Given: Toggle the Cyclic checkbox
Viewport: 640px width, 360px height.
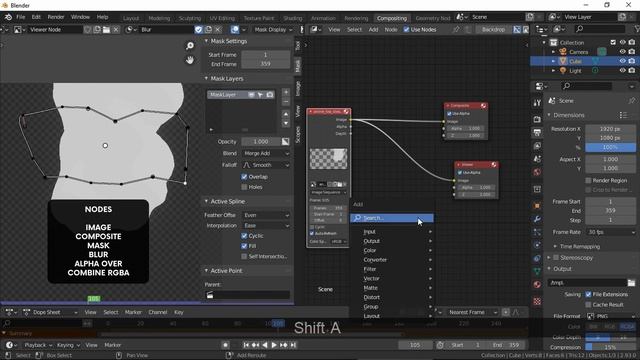Looking at the screenshot, I should [244, 236].
